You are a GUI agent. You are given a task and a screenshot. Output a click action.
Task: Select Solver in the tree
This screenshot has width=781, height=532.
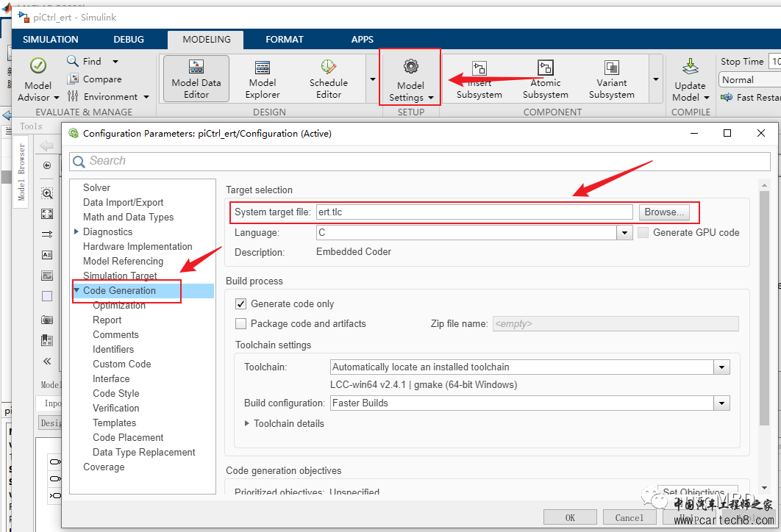(96, 187)
